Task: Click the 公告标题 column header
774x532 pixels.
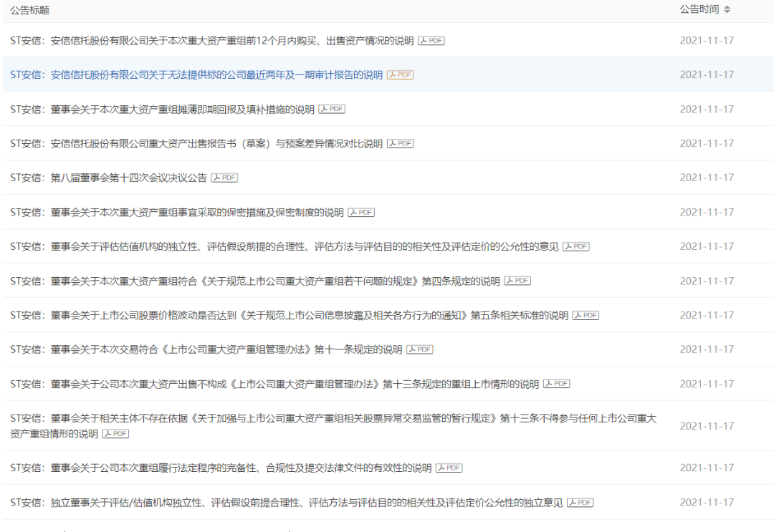Action: pos(30,11)
